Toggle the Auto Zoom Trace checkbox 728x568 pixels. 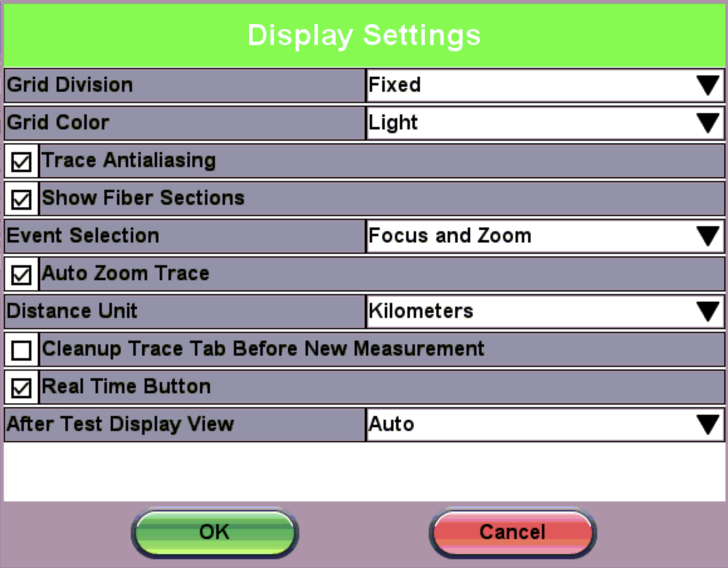point(21,275)
